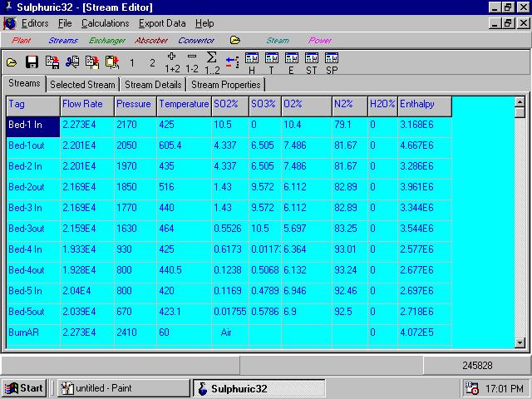
Task: Click the system tray scheduler icon
Action: click(x=472, y=388)
